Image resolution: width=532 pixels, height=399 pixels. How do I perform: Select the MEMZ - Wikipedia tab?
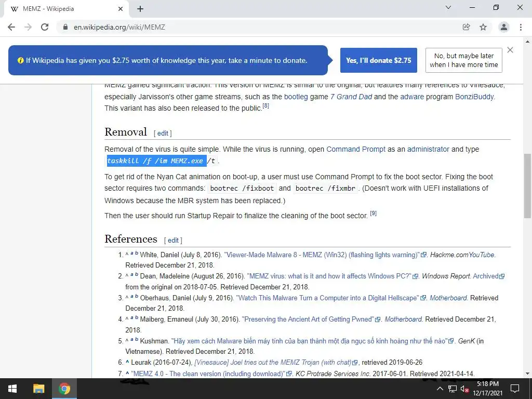coord(66,9)
